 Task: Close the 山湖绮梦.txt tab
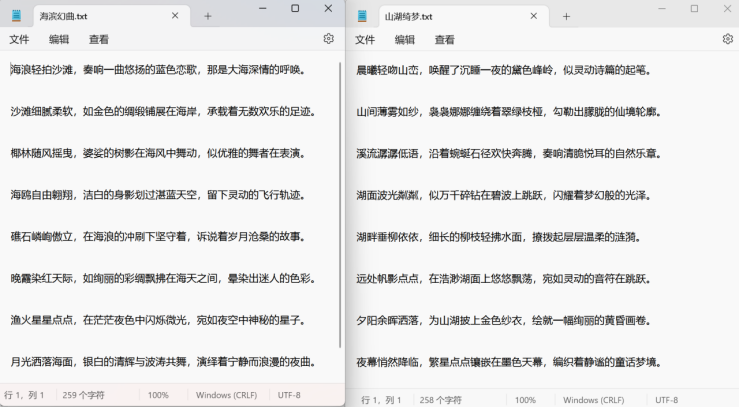(534, 16)
